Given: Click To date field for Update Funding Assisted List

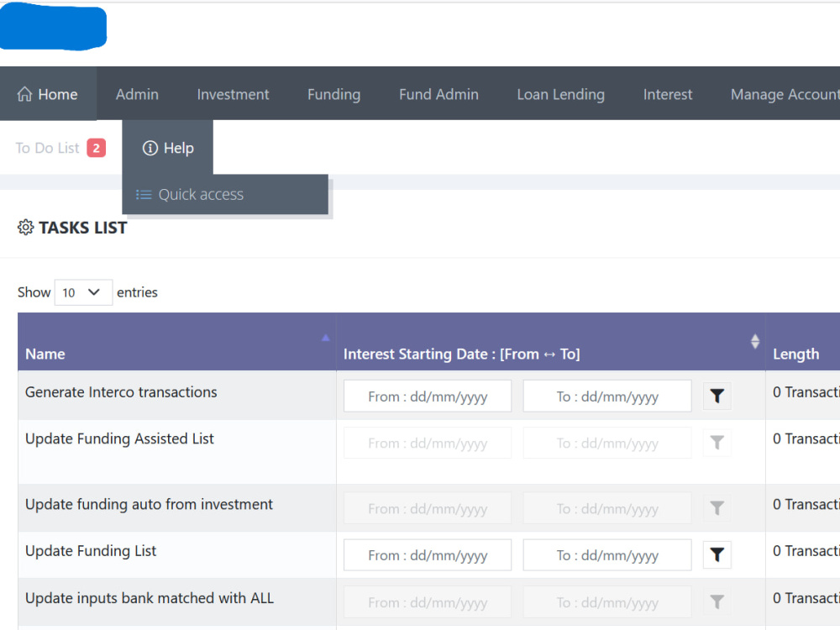Looking at the screenshot, I should 607,443.
